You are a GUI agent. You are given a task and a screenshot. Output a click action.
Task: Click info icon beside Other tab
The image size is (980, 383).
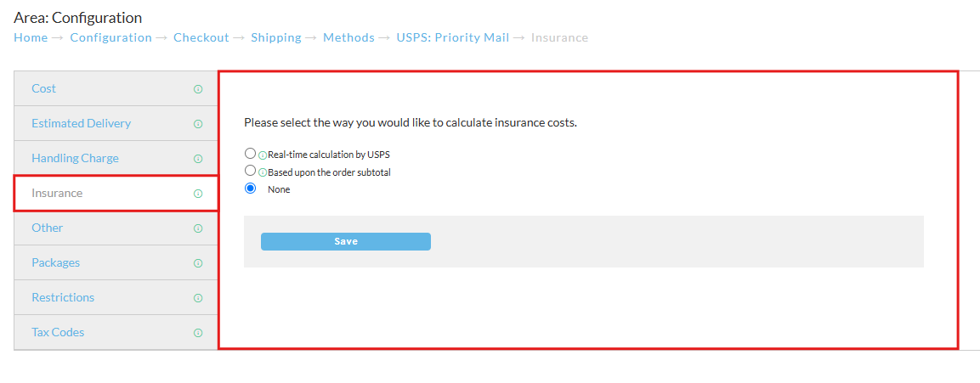pyautogui.click(x=198, y=228)
